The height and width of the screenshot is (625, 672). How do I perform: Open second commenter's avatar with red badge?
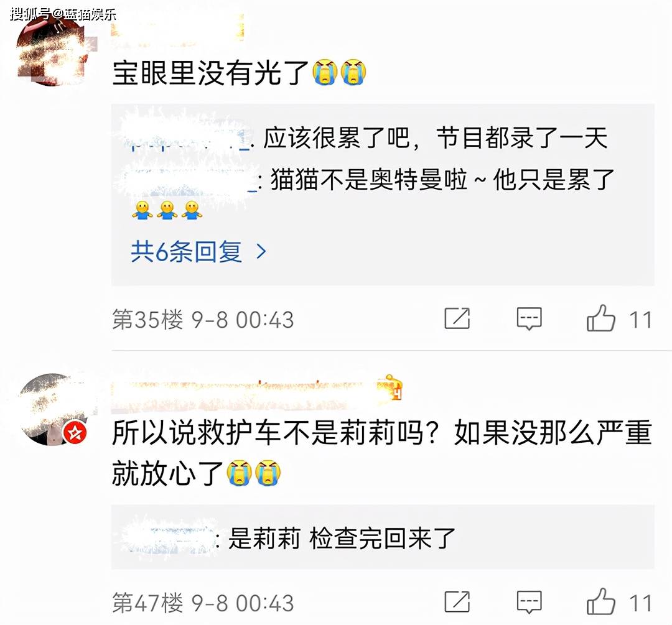(52, 409)
